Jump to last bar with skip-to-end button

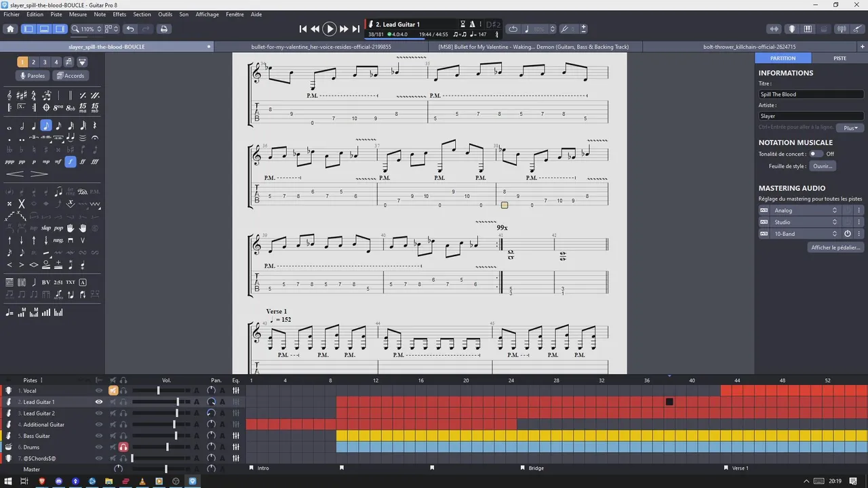coord(356,29)
